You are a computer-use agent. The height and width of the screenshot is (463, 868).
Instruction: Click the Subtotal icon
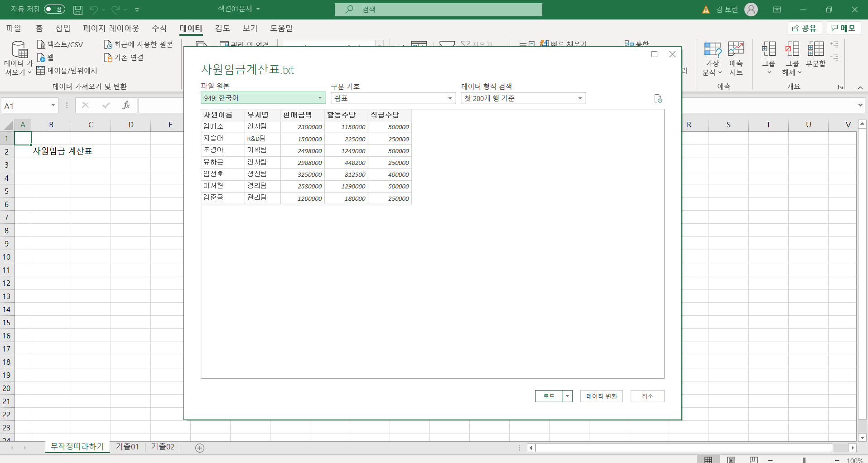(815, 50)
